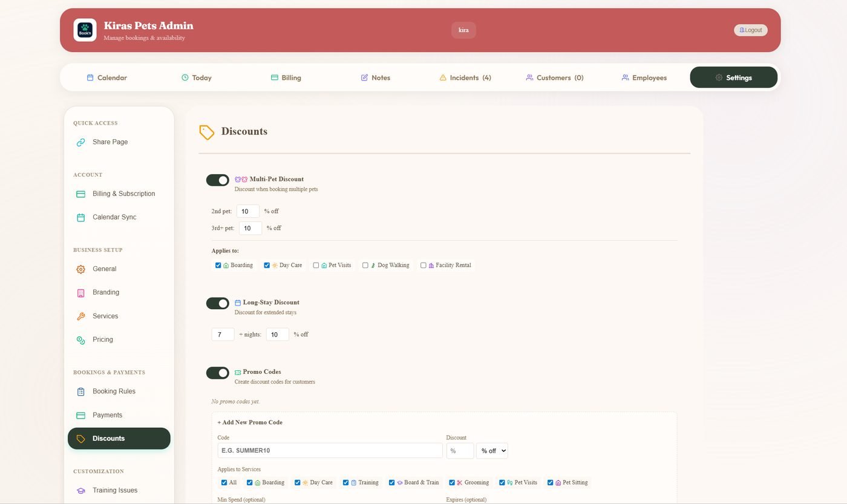Screen dimensions: 847x504
Task: Uncheck Day Care under Multi-Pet Applies to
Action: (x=267, y=265)
